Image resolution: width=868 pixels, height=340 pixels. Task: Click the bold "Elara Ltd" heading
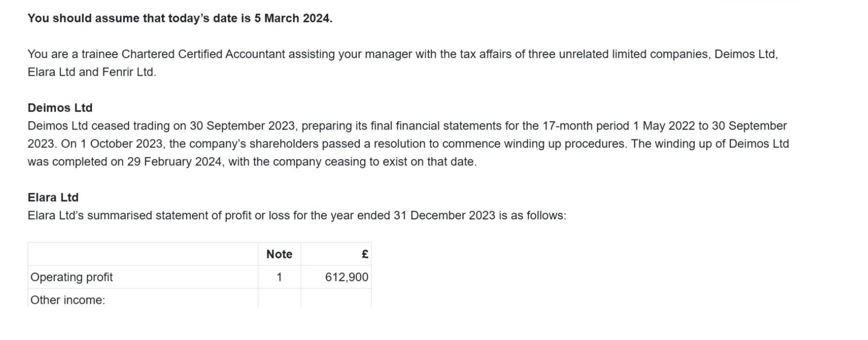(53, 197)
